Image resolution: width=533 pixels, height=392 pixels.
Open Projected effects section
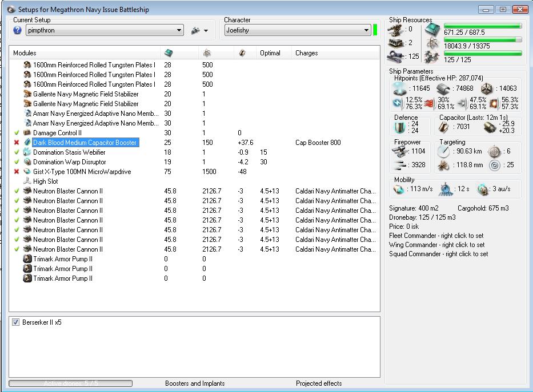coord(319,383)
